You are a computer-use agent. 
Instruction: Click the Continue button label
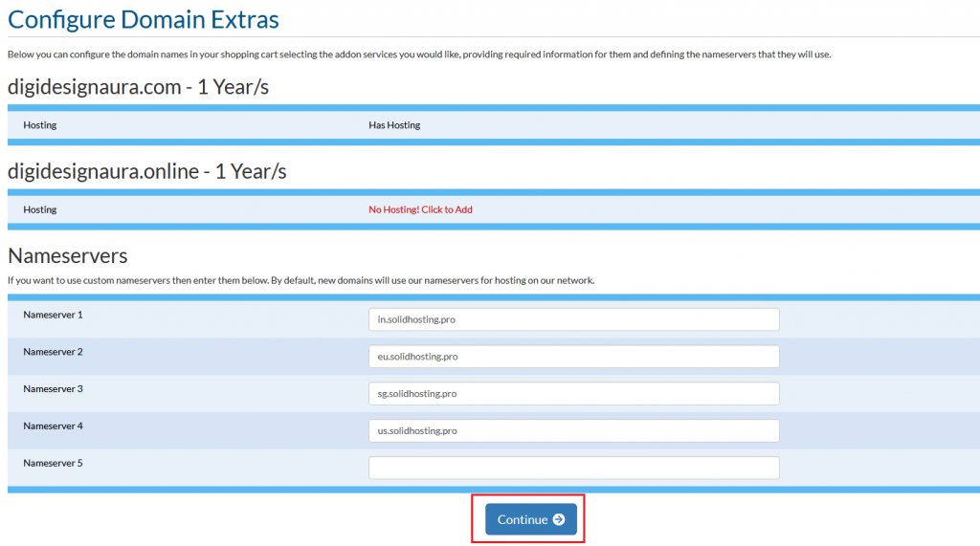click(523, 519)
